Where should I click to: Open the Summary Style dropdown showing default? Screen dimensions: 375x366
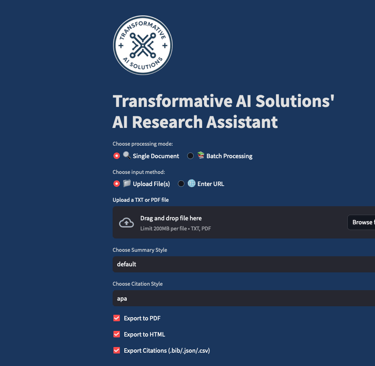pos(244,264)
